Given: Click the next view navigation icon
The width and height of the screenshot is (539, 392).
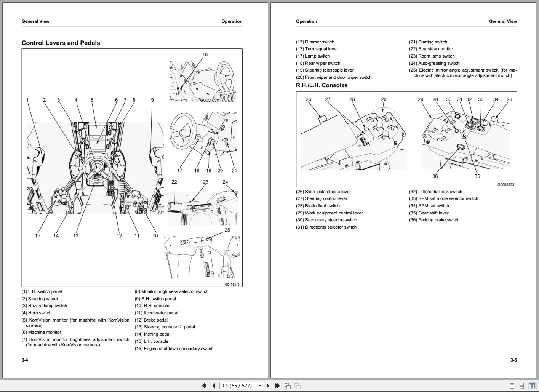Looking at the screenshot, I should pos(297,386).
